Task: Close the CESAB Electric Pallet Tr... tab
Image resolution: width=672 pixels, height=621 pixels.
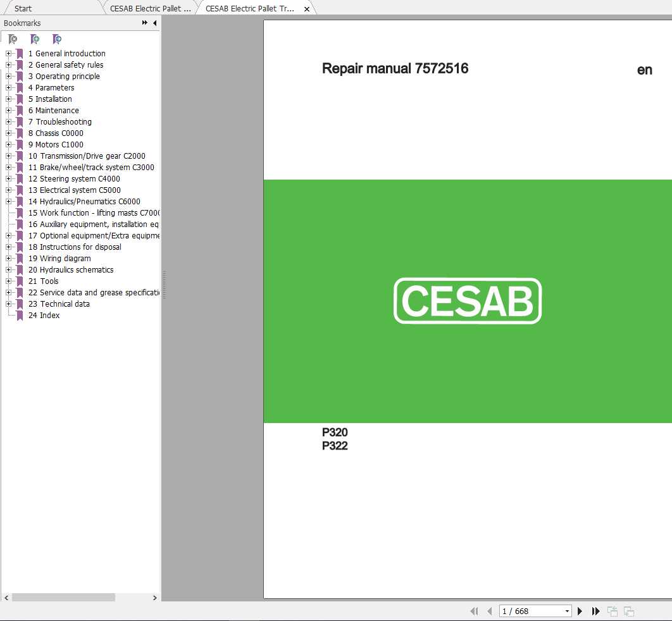Action: 307,9
